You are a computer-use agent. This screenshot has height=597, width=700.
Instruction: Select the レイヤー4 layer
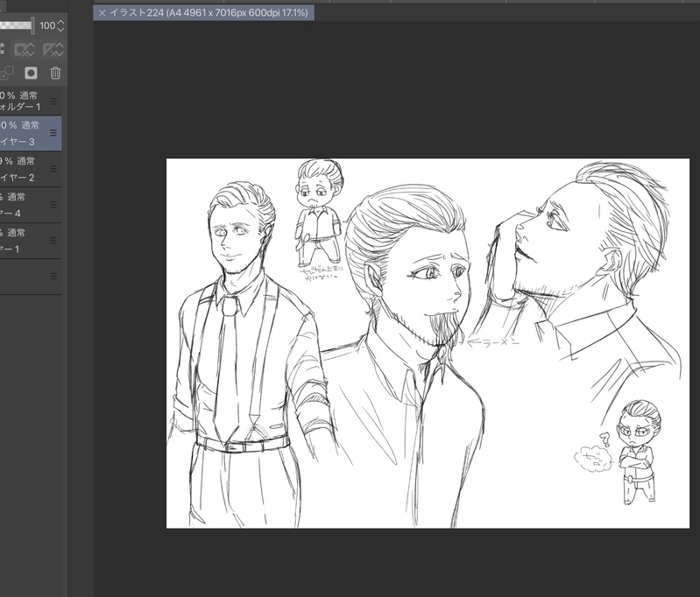click(22, 206)
